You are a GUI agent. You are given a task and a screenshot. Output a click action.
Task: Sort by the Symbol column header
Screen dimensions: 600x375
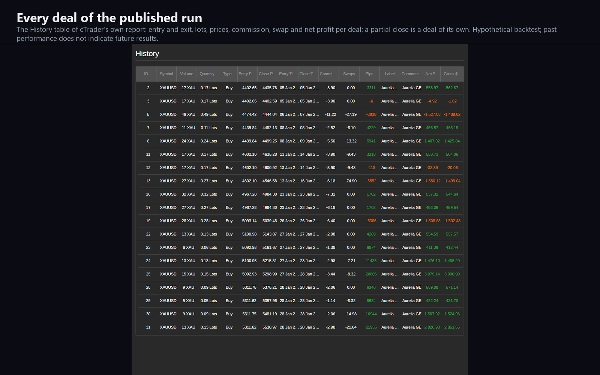click(x=166, y=74)
